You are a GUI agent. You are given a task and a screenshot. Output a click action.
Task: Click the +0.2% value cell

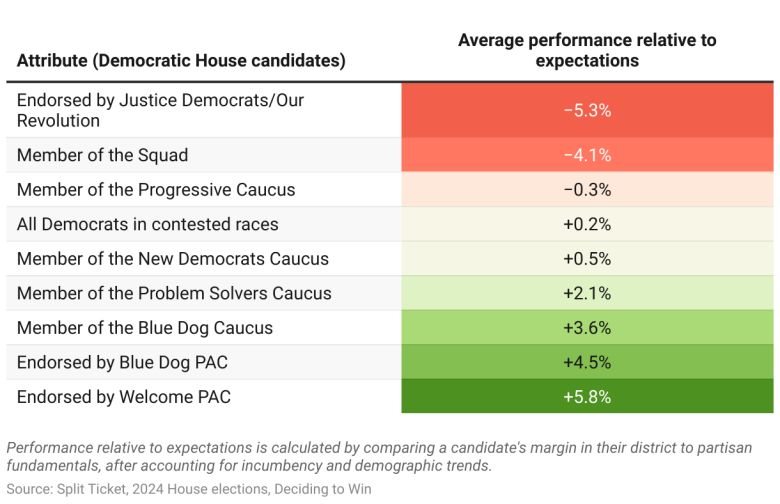pyautogui.click(x=587, y=224)
